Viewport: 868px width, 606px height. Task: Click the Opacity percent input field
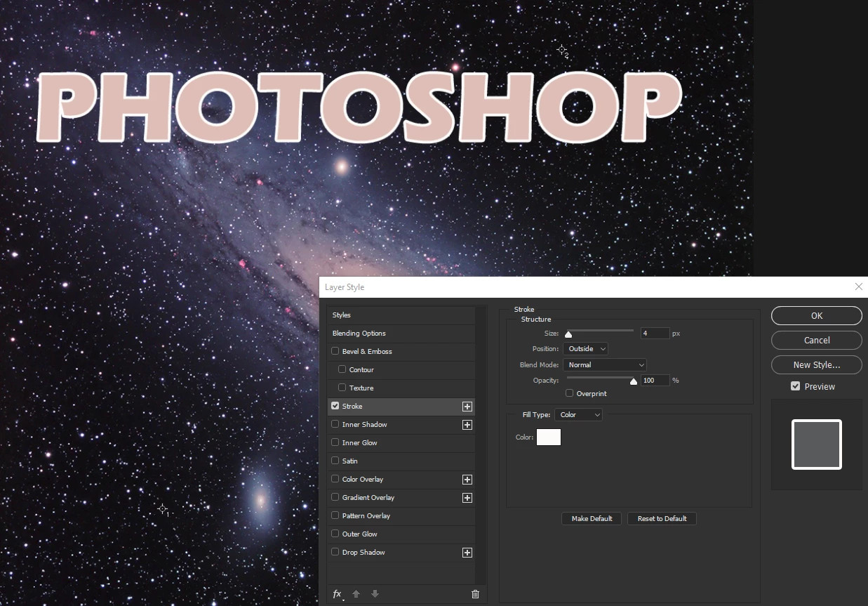pyautogui.click(x=655, y=381)
